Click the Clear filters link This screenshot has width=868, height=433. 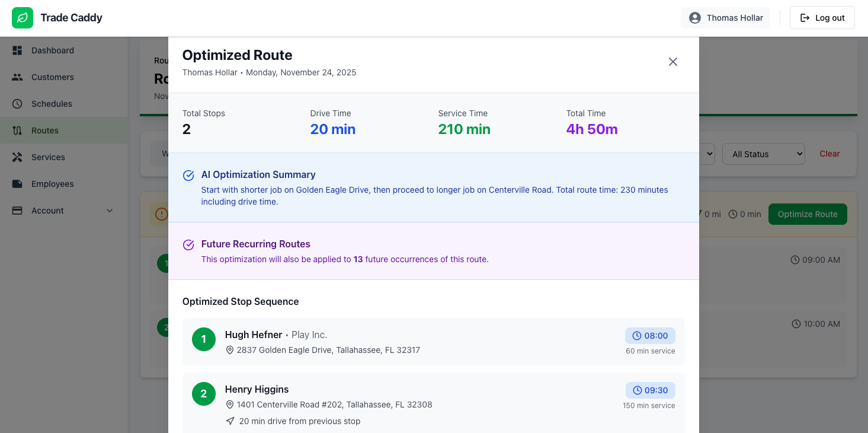829,154
